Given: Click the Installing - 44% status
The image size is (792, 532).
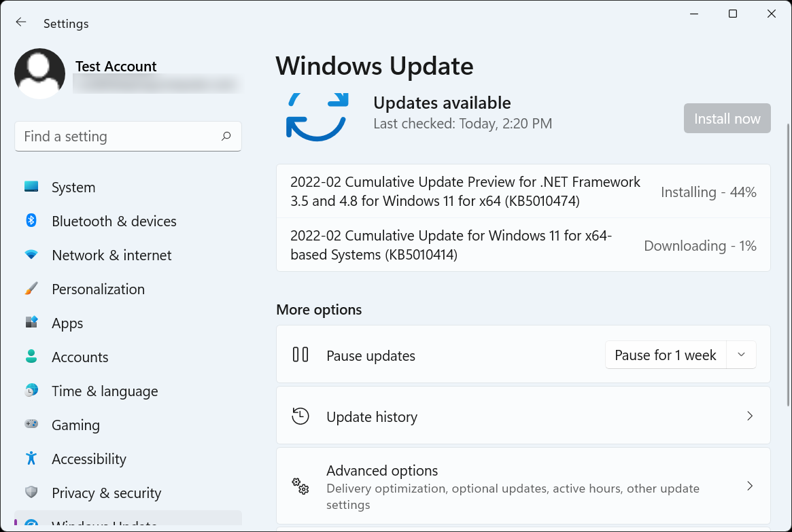Looking at the screenshot, I should point(708,192).
